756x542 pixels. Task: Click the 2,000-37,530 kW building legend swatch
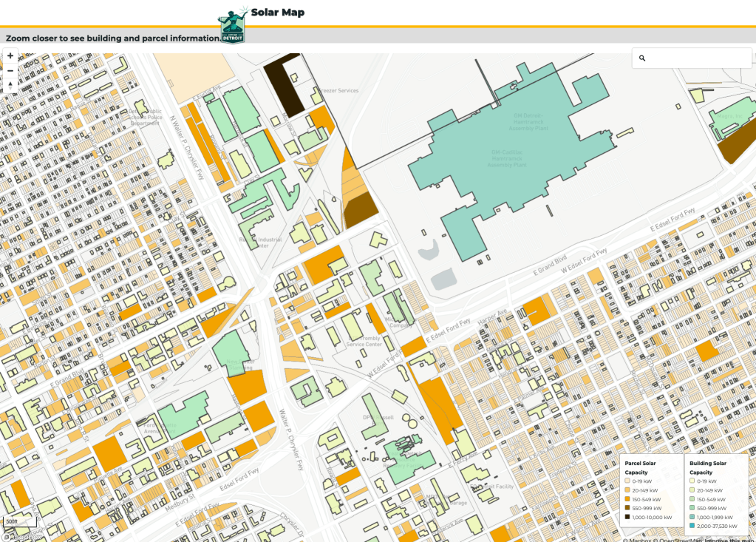692,526
